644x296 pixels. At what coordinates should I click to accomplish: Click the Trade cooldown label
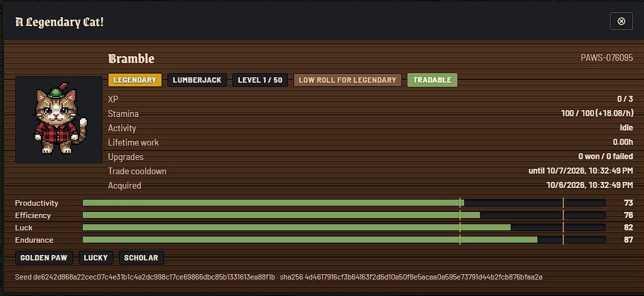tap(137, 171)
